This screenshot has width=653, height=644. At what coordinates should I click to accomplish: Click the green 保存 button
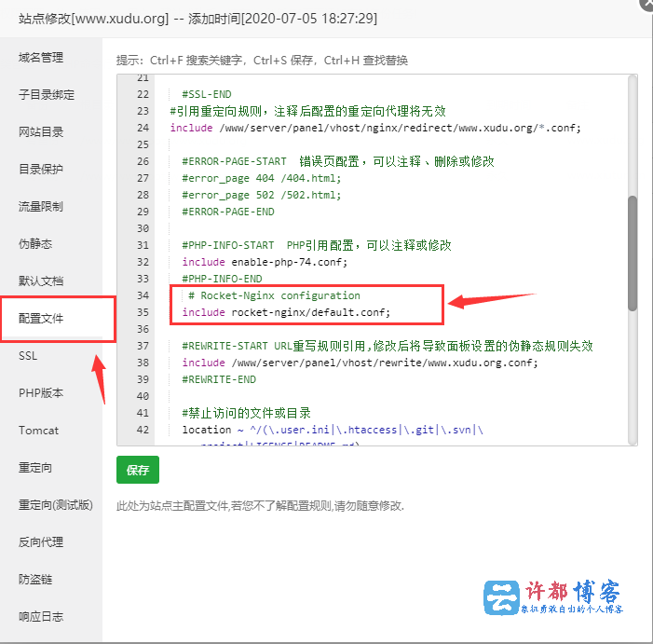[138, 471]
